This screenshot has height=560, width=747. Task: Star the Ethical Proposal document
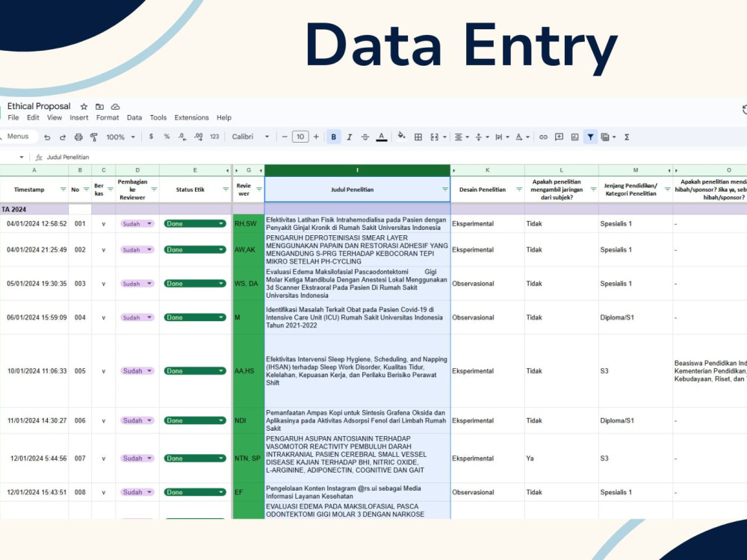click(84, 107)
